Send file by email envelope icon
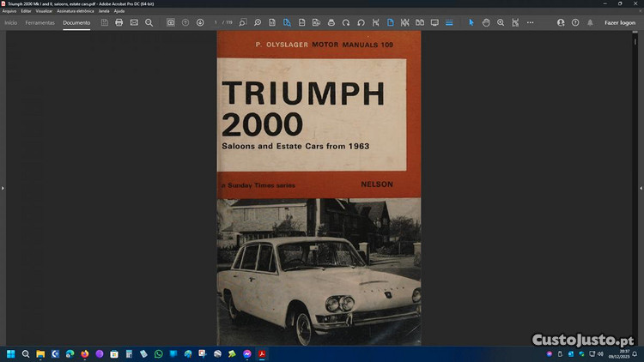Image resolution: width=644 pixels, height=362 pixels. coord(134,22)
